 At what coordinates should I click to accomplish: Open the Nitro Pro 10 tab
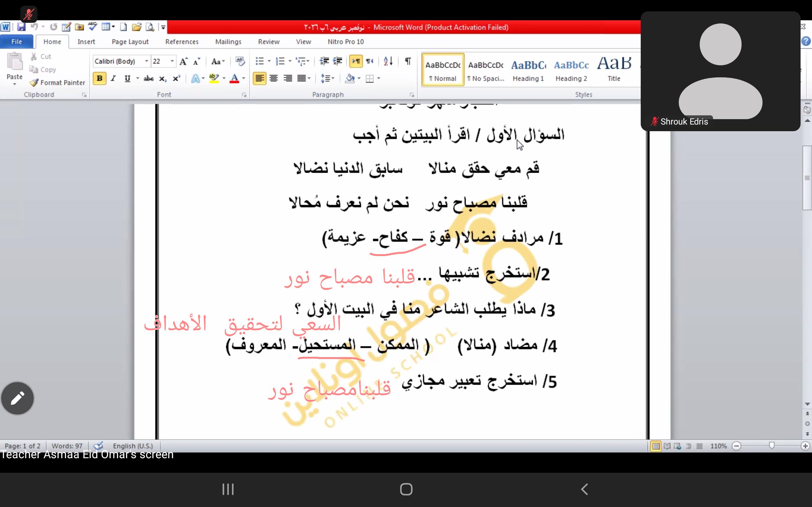pyautogui.click(x=345, y=42)
